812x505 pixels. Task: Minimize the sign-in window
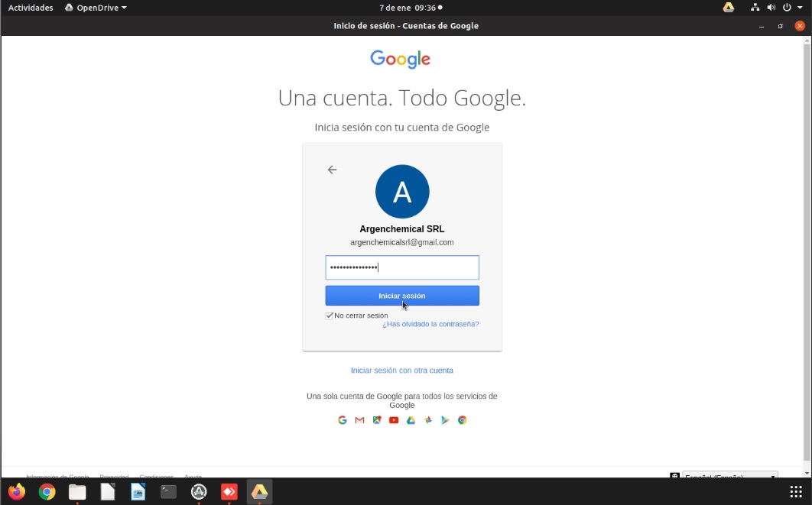[x=762, y=26]
